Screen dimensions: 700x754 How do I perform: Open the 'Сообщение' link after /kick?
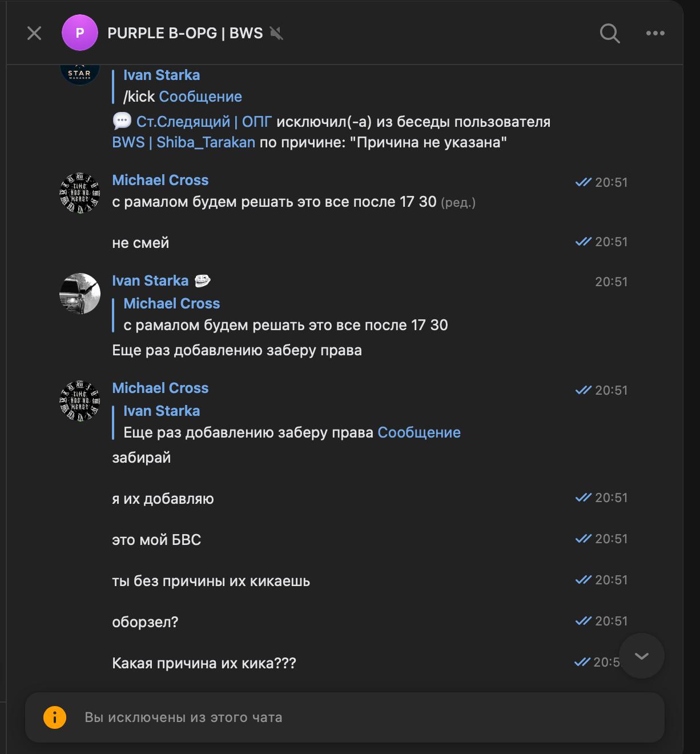coord(200,97)
